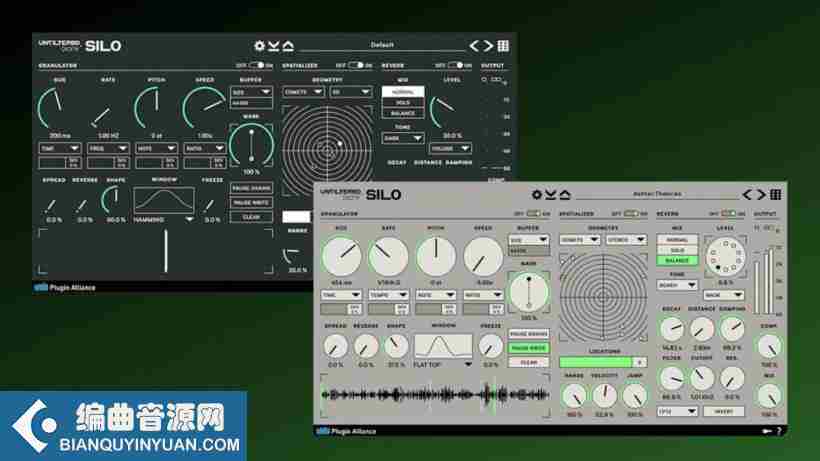
Task: Click Clear button in dark window
Action: tap(251, 217)
